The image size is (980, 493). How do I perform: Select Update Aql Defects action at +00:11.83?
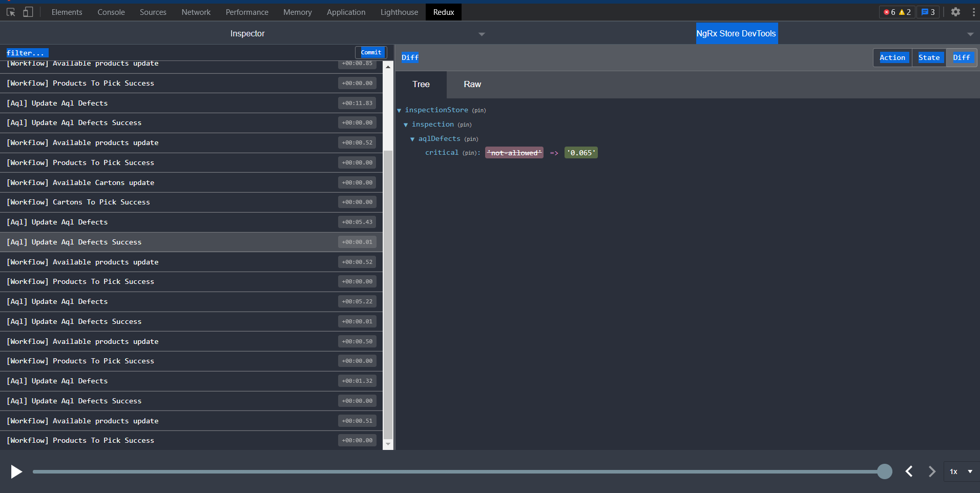coord(191,103)
